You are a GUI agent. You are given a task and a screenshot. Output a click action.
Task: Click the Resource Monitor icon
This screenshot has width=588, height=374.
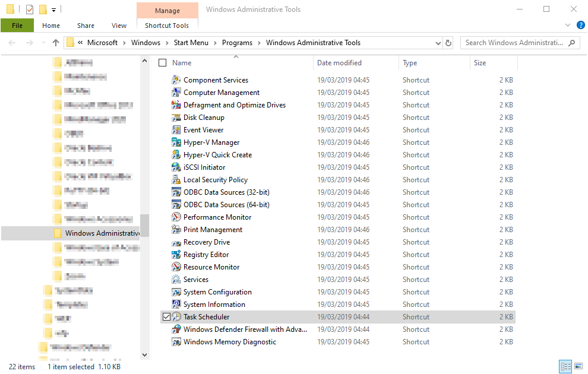click(176, 267)
